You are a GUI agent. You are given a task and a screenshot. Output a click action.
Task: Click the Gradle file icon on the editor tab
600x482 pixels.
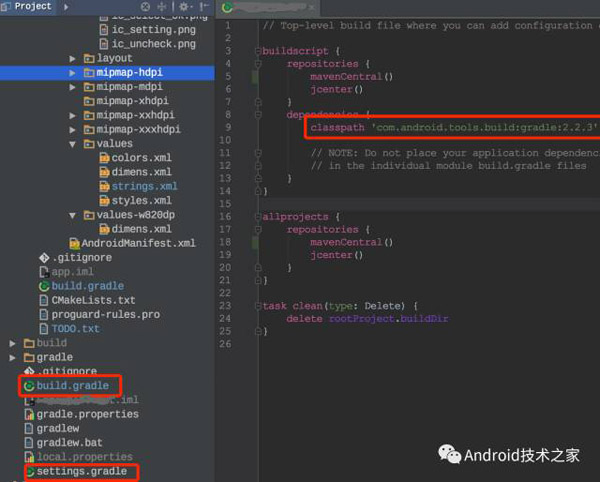(227, 7)
